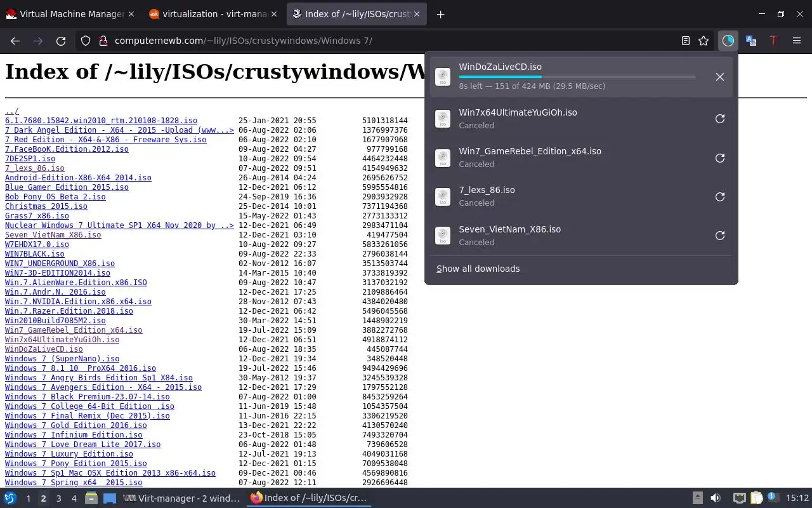Retry Win7x64UltimateYuGiOh.iso download
Screen dimensions: 812x508
[x=720, y=119]
